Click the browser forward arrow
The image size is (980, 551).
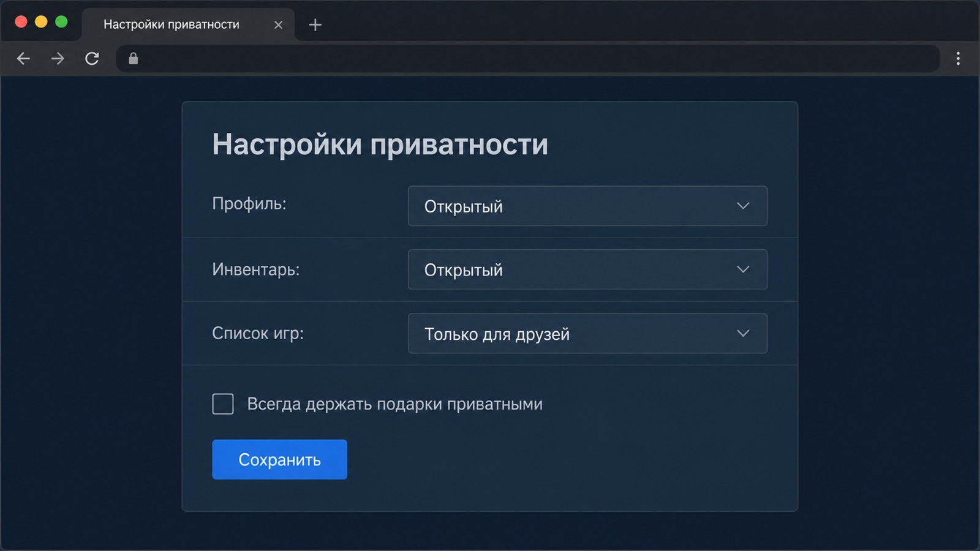(58, 59)
